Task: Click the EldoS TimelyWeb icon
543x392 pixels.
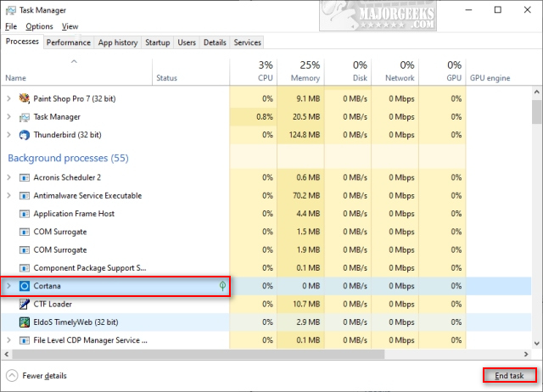Action: [x=25, y=322]
